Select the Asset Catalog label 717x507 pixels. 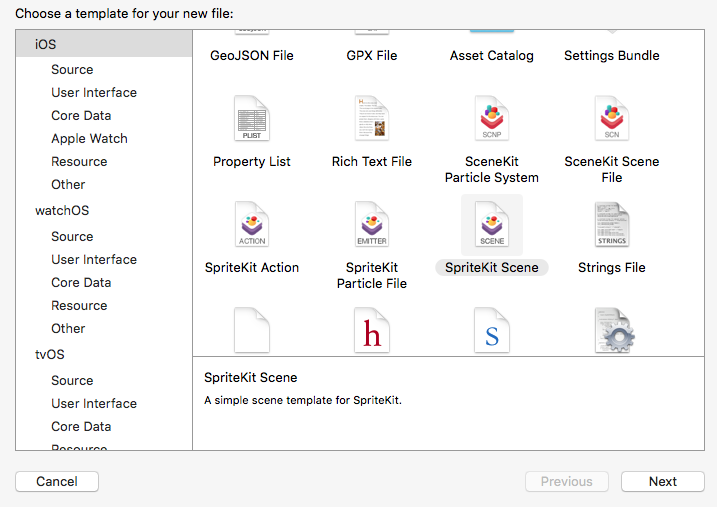point(492,55)
